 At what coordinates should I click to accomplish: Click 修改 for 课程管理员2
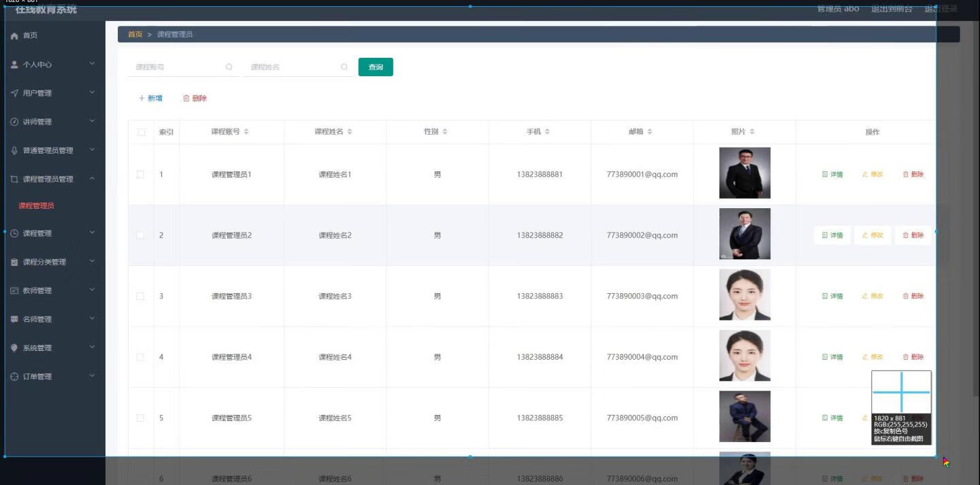click(872, 235)
